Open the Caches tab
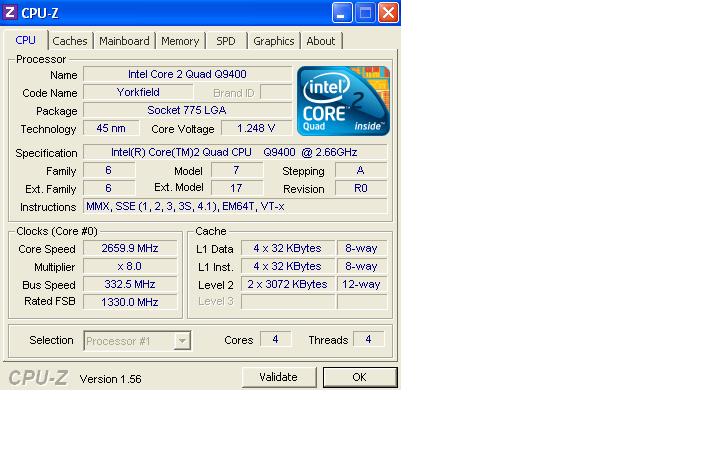The width and height of the screenshot is (720, 450). pos(70,41)
